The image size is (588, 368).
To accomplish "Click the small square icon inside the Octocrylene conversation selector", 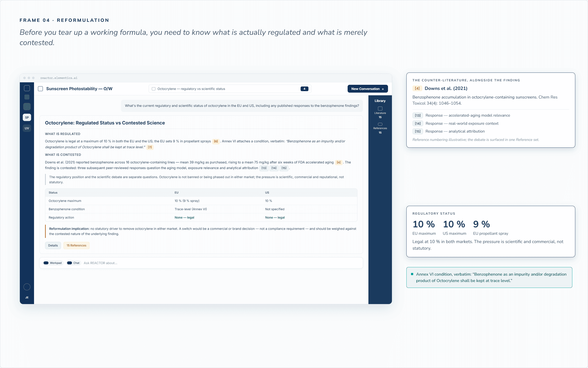I will coord(154,89).
